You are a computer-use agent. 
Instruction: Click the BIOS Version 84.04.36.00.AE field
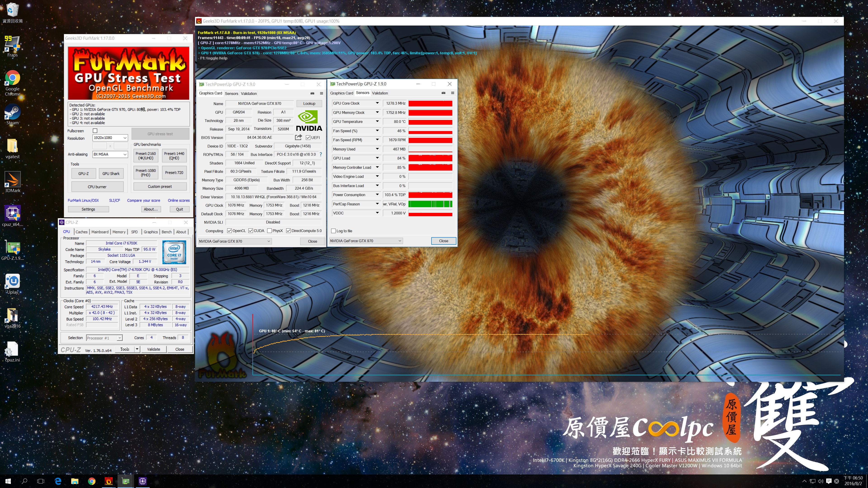coord(259,137)
